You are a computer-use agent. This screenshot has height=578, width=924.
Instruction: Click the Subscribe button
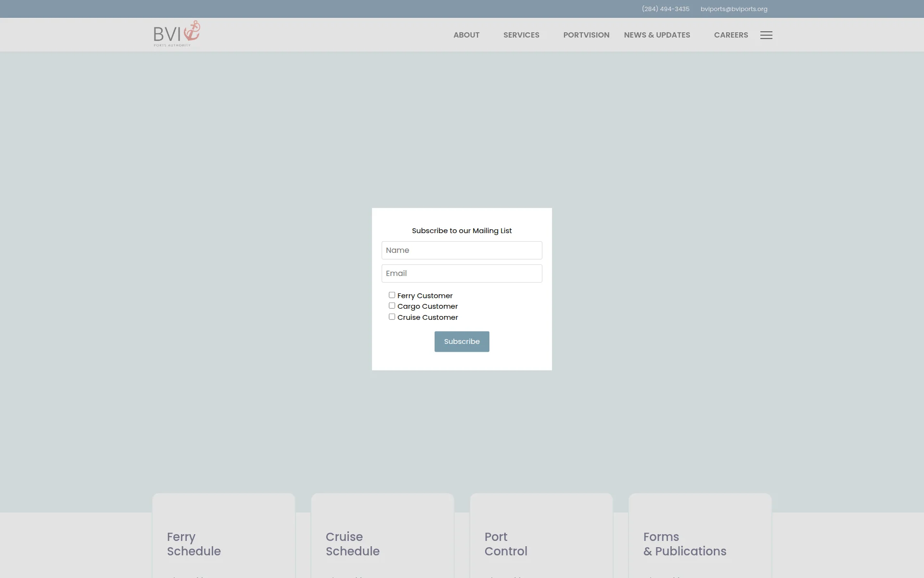462,342
